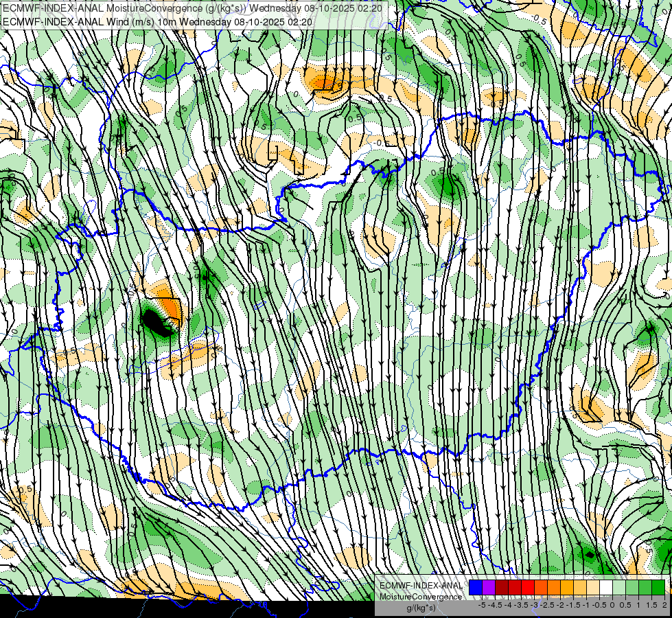This screenshot has width=672, height=618.
Task: Click the white legend swatch between -0.5 and 0
Action: (606, 588)
